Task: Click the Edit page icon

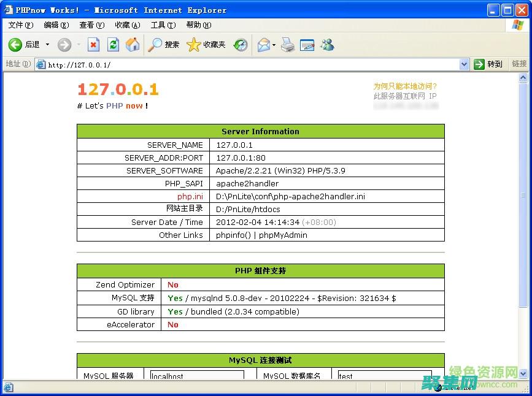Action: (306, 44)
